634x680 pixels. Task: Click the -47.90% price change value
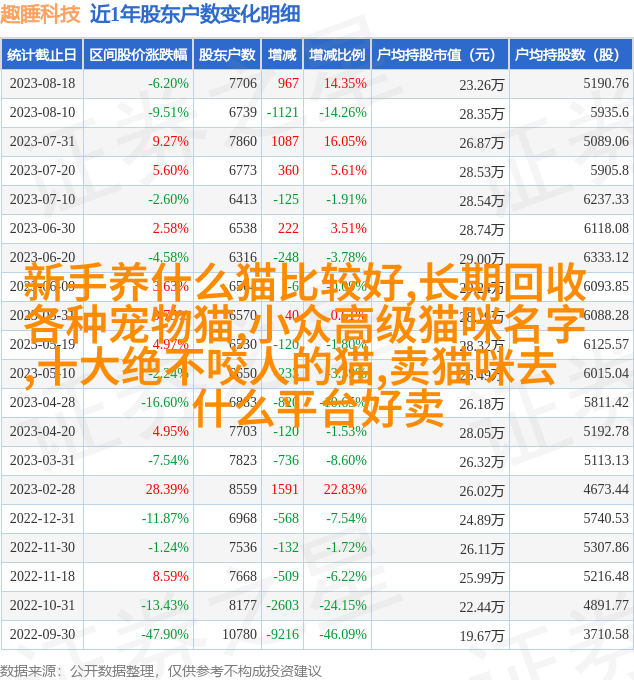pyautogui.click(x=165, y=634)
